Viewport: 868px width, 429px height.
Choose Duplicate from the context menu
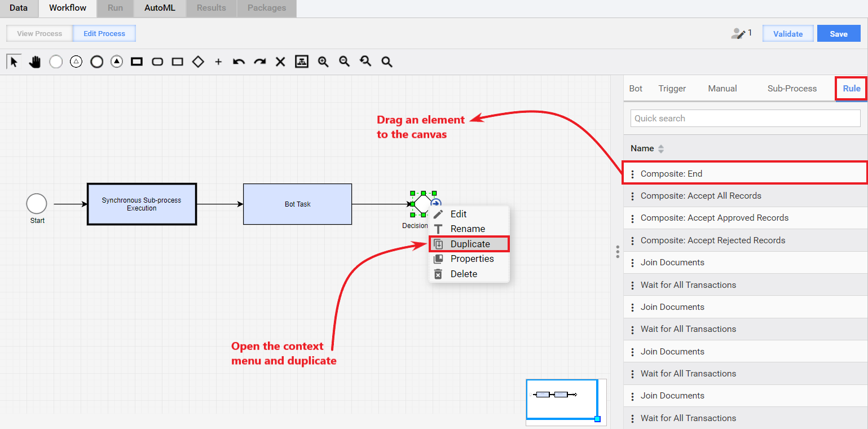(469, 244)
